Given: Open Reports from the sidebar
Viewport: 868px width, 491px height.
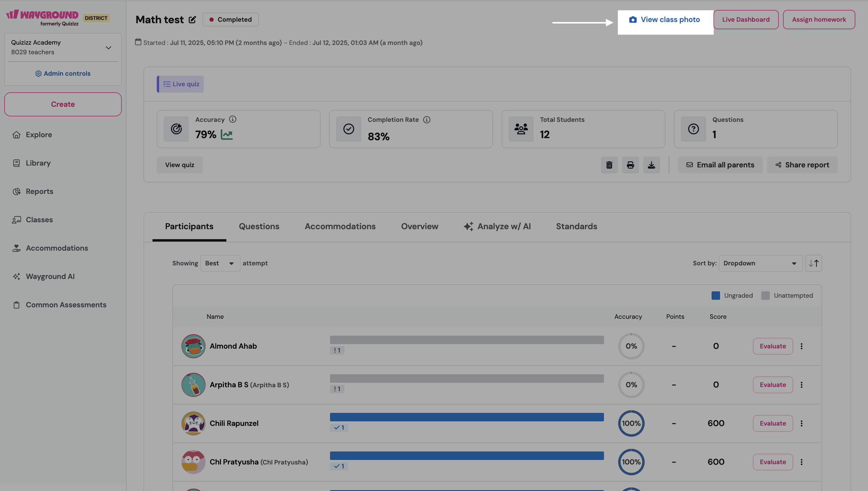Looking at the screenshot, I should (39, 192).
